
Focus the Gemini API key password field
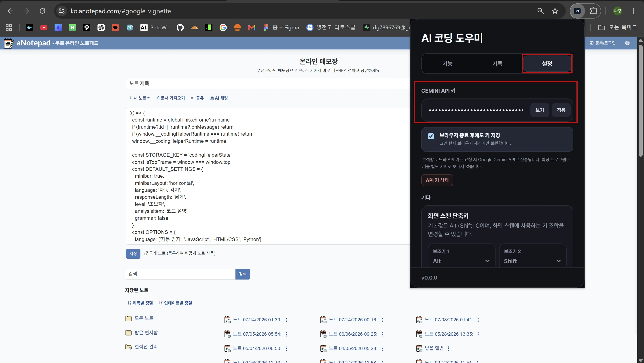pos(476,110)
